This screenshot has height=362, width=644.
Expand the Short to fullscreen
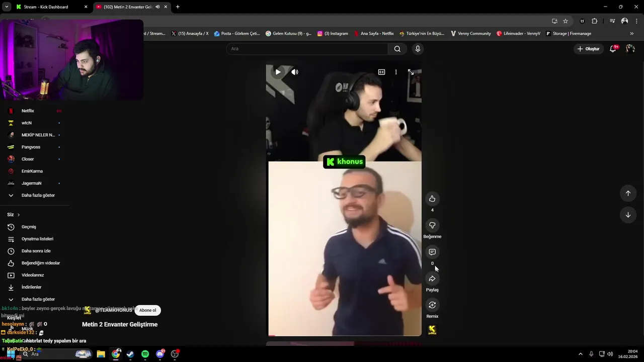pos(411,72)
